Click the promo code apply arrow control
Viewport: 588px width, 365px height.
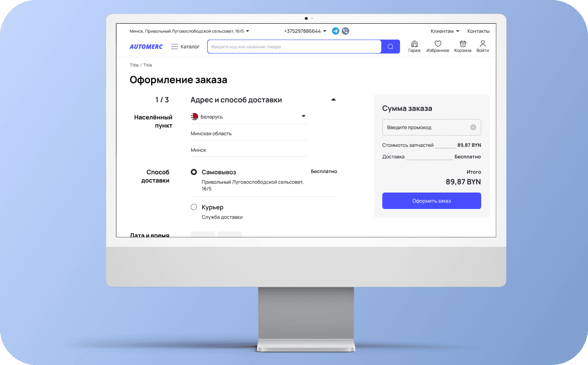point(473,127)
